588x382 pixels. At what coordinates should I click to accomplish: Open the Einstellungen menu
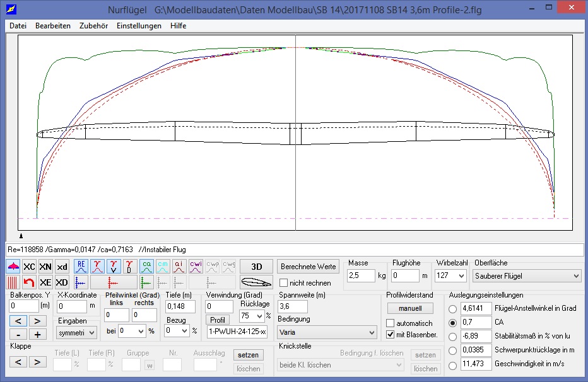tap(139, 26)
